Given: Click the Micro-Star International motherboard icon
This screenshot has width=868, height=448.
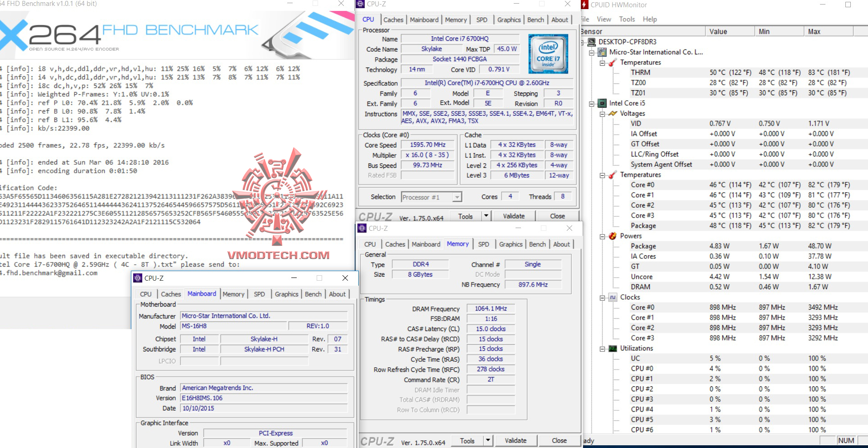Looking at the screenshot, I should (x=601, y=52).
